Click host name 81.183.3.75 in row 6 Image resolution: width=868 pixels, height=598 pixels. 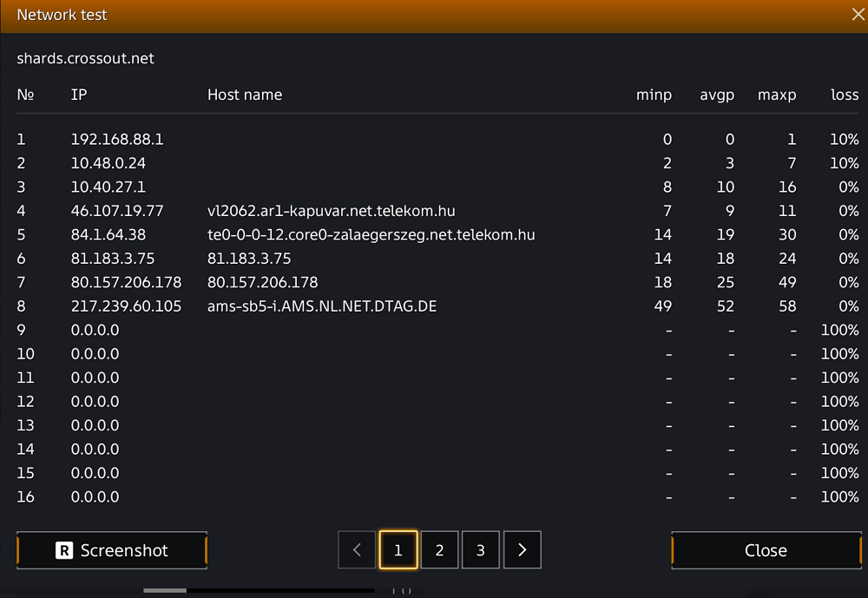[249, 258]
